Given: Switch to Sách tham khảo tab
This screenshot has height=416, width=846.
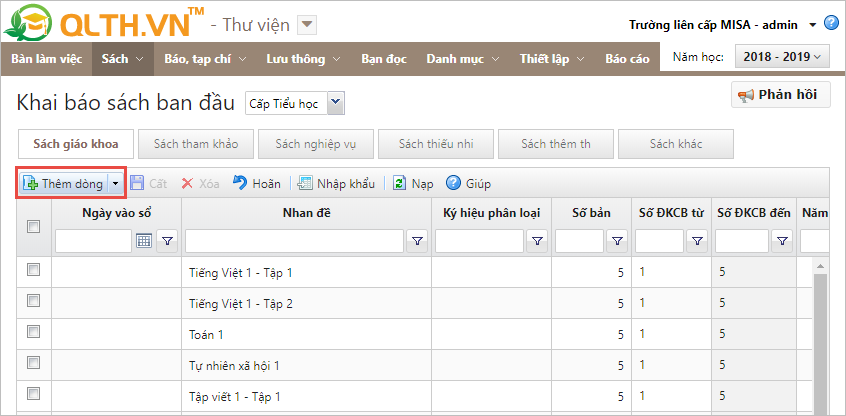Looking at the screenshot, I should (196, 144).
